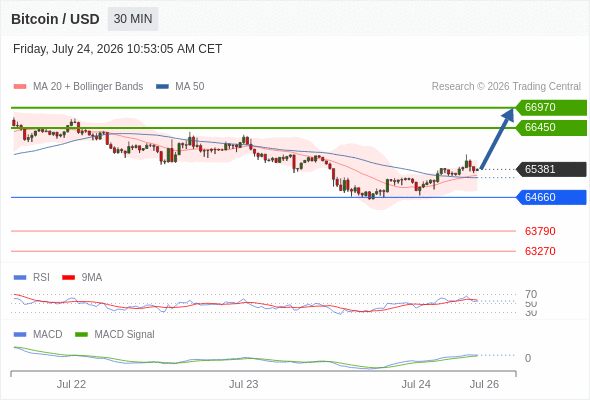The width and height of the screenshot is (590, 400).
Task: Select the RSI legend label
Action: [41, 278]
